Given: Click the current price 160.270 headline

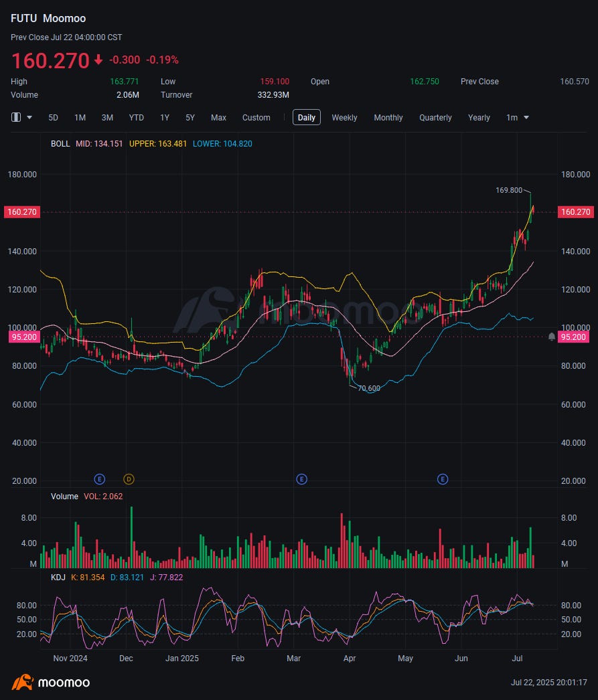Looking at the screenshot, I should [x=50, y=60].
